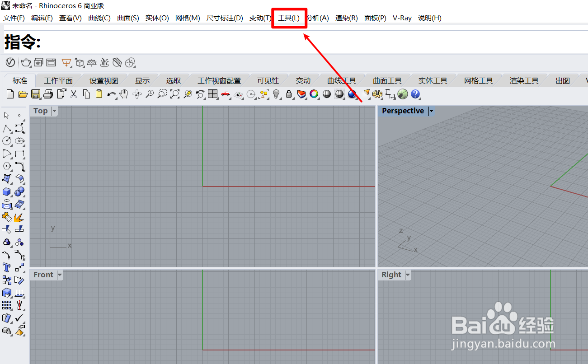The height and width of the screenshot is (364, 588).
Task: Click the New file icon
Action: click(10, 94)
